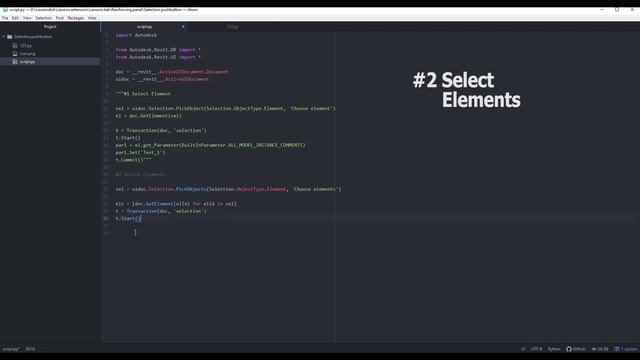Place cursor at end of t.Start() line 26
This screenshot has height=360, width=640.
click(x=141, y=218)
